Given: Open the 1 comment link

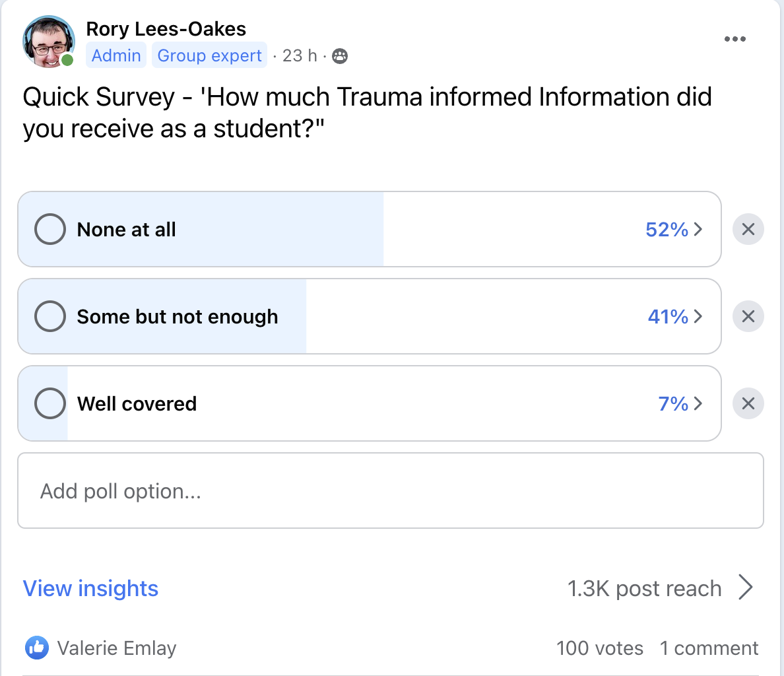Looking at the screenshot, I should coord(709,648).
